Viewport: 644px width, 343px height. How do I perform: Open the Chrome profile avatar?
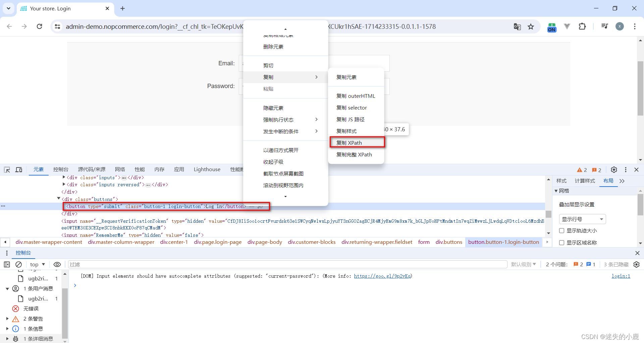pos(620,26)
